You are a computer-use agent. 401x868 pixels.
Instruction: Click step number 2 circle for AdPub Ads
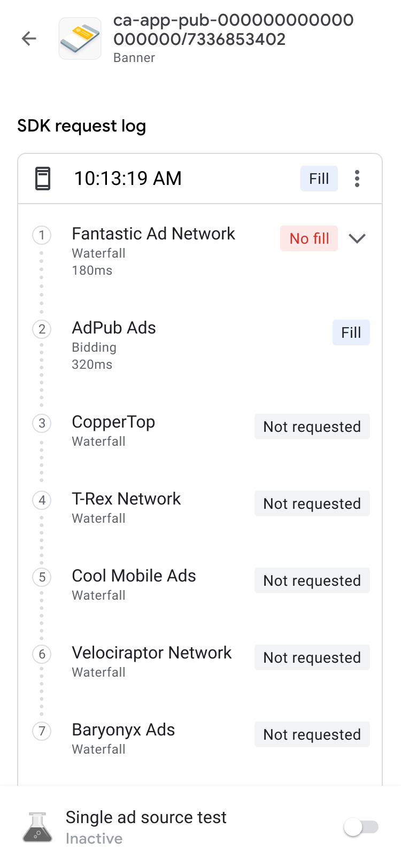coord(42,329)
